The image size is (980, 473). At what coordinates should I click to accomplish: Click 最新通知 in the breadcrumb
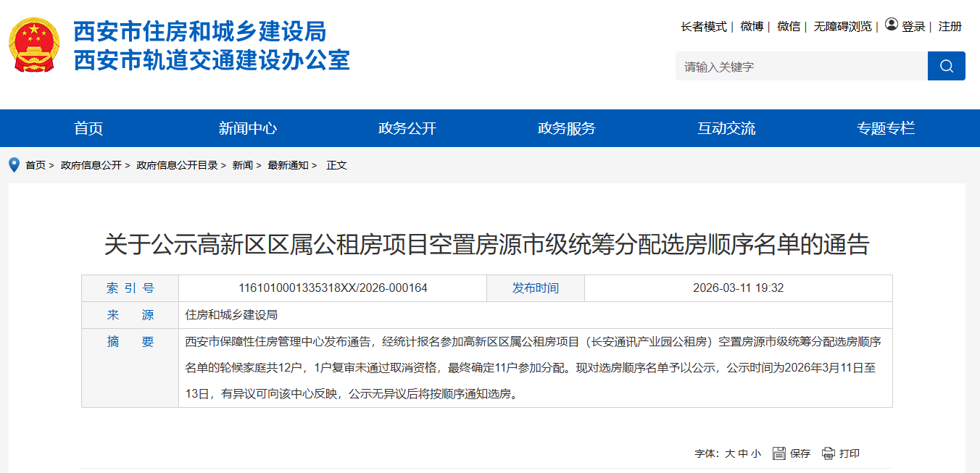pos(288,165)
